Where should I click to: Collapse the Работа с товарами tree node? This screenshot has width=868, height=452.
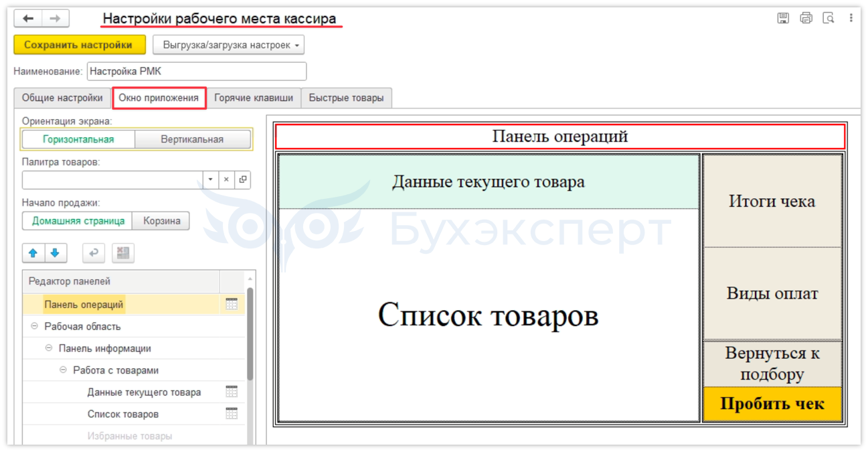(x=63, y=370)
